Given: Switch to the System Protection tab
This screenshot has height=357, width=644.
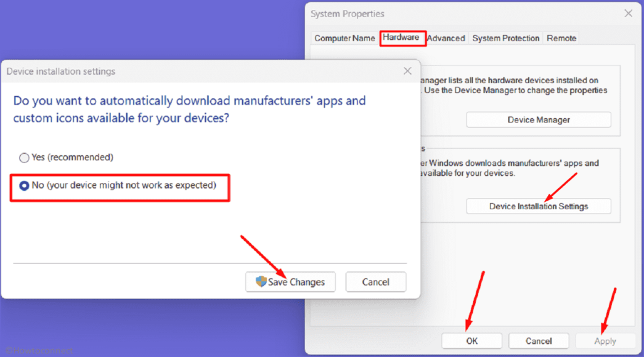Looking at the screenshot, I should [505, 38].
